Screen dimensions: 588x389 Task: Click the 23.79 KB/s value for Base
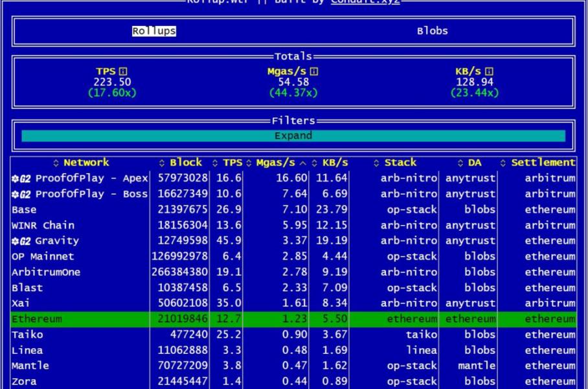coord(332,209)
